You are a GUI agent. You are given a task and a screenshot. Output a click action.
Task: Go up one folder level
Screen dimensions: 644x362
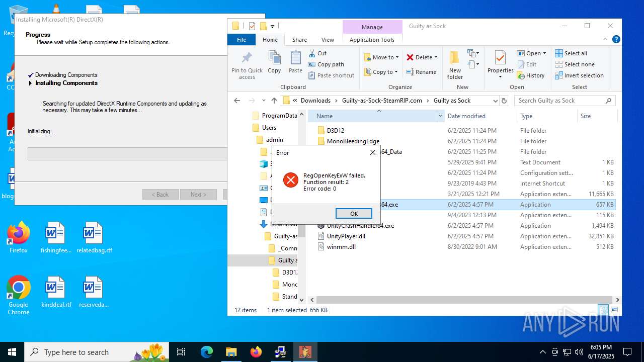[274, 101]
